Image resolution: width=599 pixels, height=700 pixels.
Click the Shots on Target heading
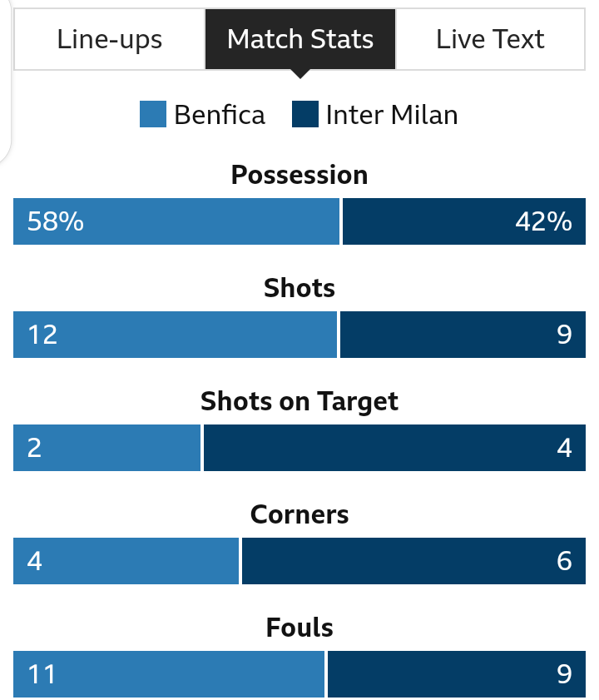point(299,401)
